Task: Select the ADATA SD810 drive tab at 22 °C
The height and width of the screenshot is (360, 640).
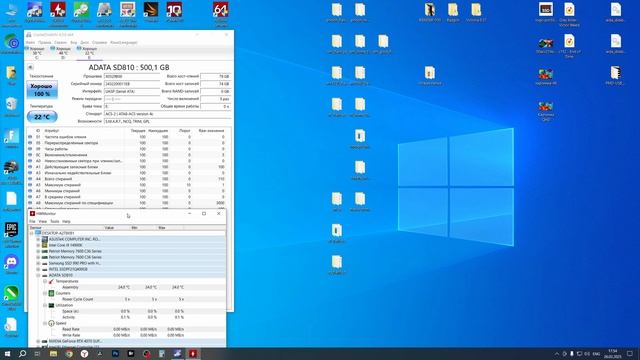Action: tap(89, 53)
